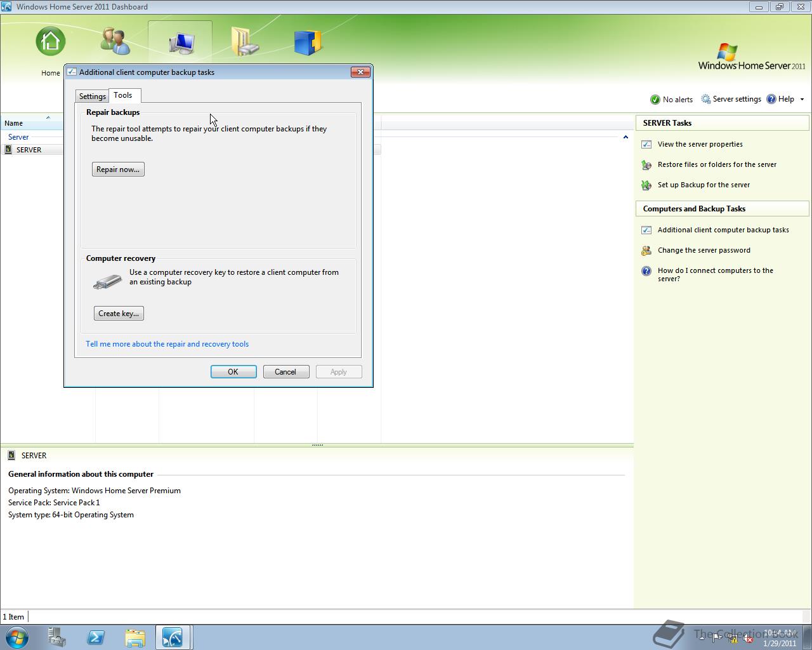
Task: Open Server Manager from taskbar
Action: pyautogui.click(x=57, y=637)
